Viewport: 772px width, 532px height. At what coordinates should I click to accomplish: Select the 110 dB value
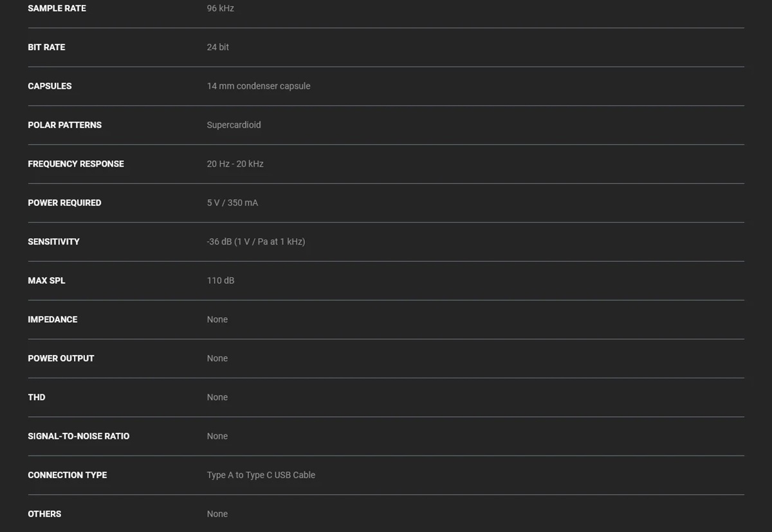click(x=221, y=280)
